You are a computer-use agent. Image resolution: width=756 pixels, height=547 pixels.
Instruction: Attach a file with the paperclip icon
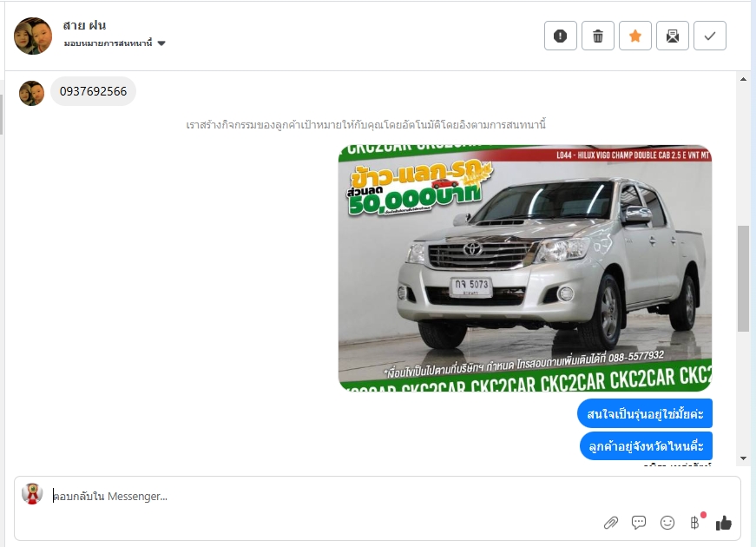[611, 523]
